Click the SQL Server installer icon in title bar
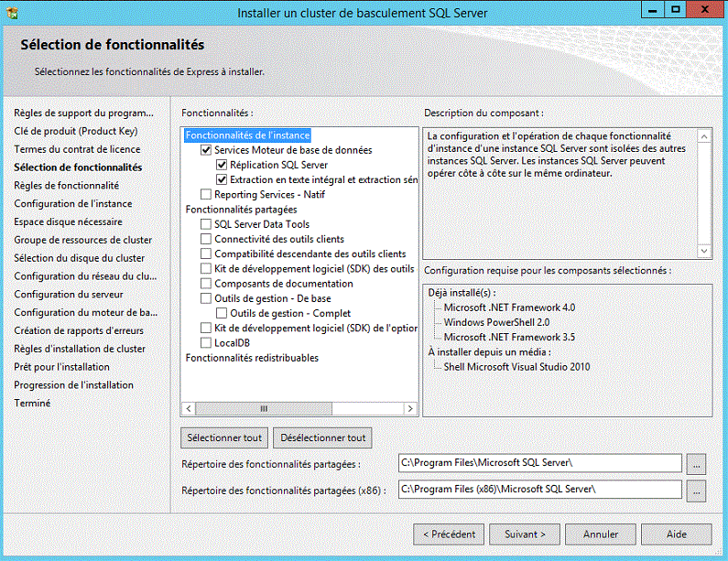 coord(13,13)
